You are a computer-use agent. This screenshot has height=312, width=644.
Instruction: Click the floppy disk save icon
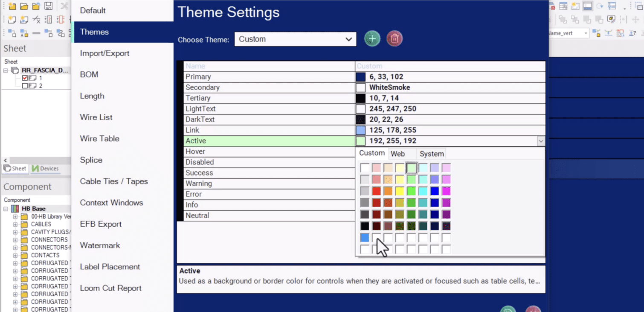[x=48, y=6]
